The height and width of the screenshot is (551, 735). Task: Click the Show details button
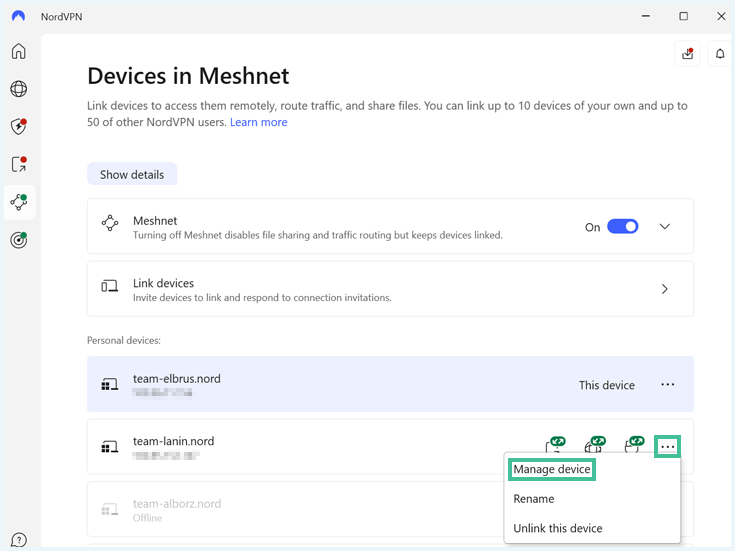point(132,174)
